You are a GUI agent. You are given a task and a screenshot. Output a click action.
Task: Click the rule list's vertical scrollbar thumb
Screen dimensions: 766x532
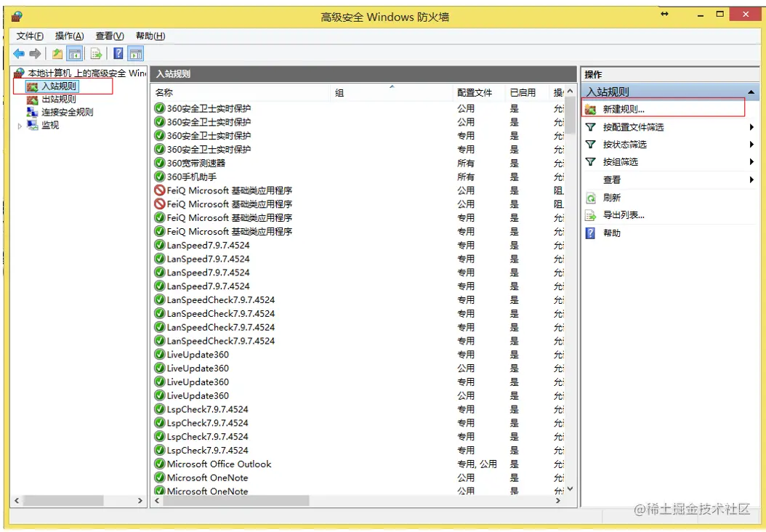point(570,116)
